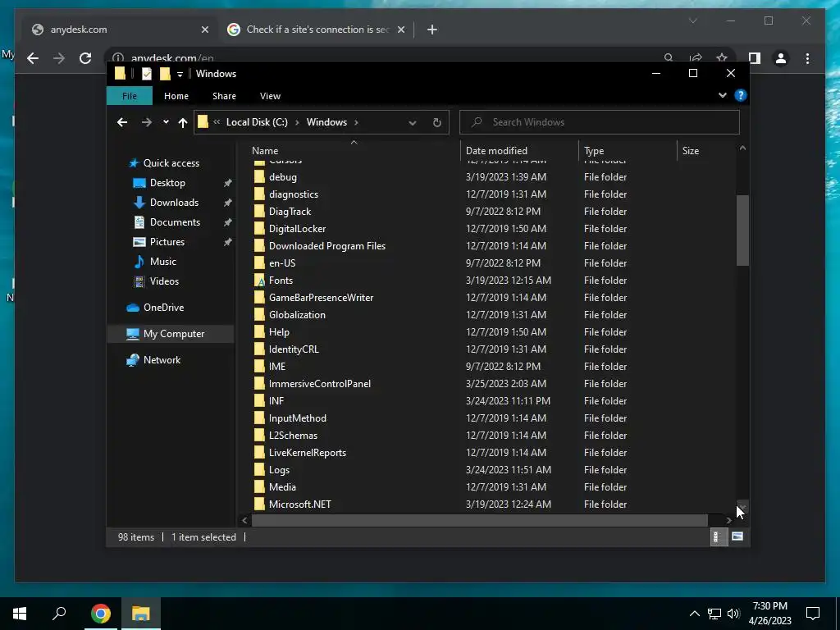This screenshot has height=630, width=840.
Task: Select the en-US folder
Action: tap(282, 263)
